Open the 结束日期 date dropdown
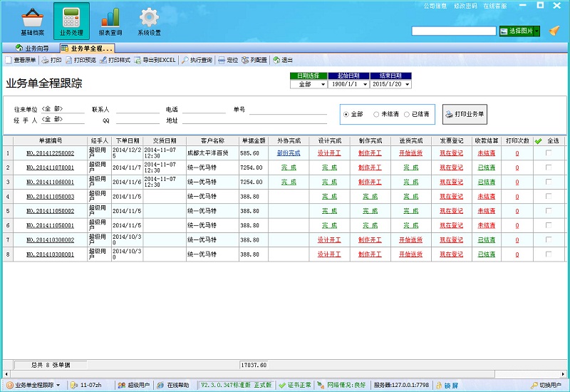The width and height of the screenshot is (570, 392). pyautogui.click(x=407, y=84)
